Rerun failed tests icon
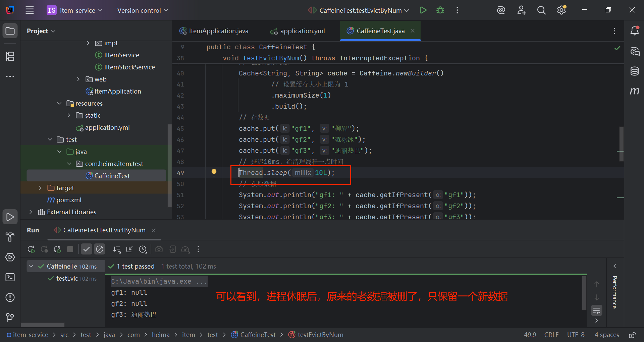The width and height of the screenshot is (644, 342). point(44,249)
